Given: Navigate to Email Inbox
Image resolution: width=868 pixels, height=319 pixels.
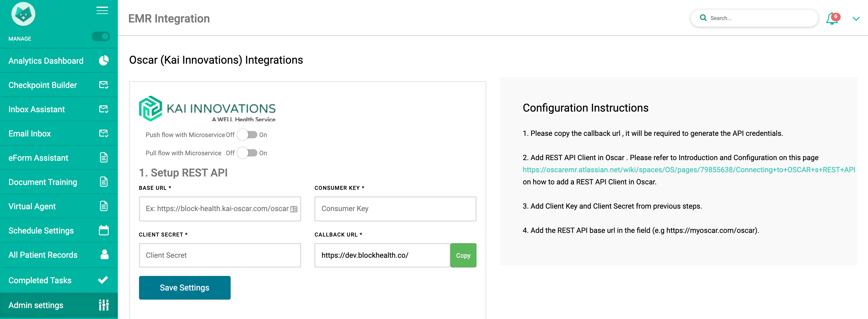Looking at the screenshot, I should tap(59, 133).
